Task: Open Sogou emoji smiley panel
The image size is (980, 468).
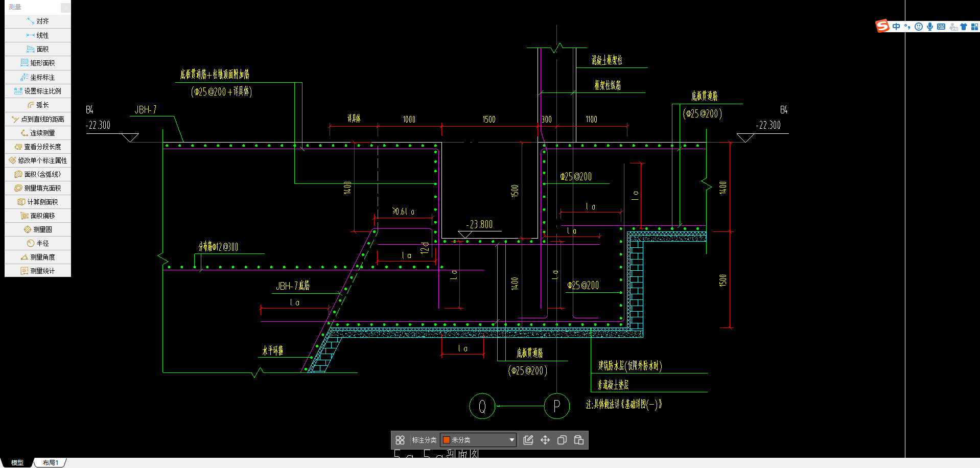Action: pos(919,27)
